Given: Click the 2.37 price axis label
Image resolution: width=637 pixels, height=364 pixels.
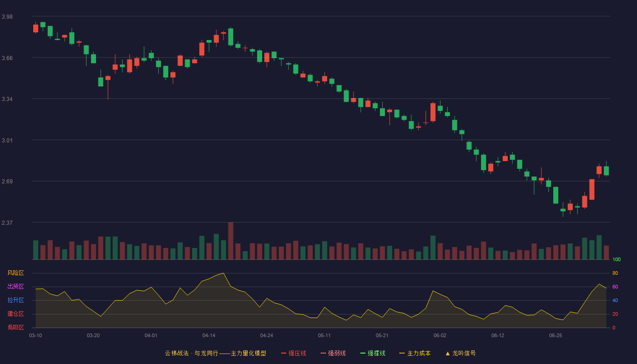Looking at the screenshot, I should (7, 223).
